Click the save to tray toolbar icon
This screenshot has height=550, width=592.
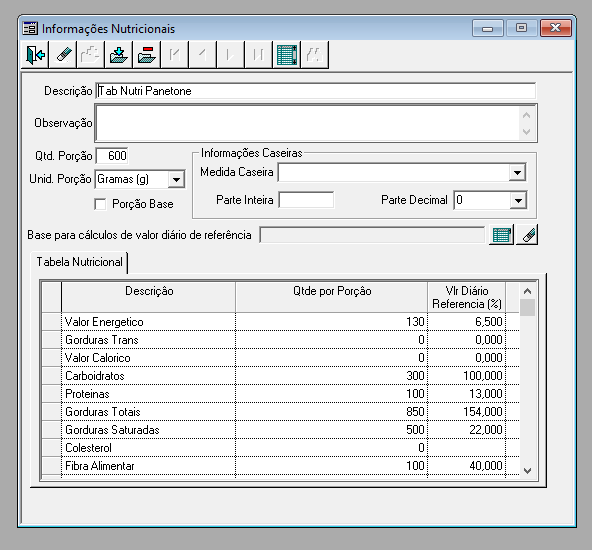pyautogui.click(x=119, y=55)
